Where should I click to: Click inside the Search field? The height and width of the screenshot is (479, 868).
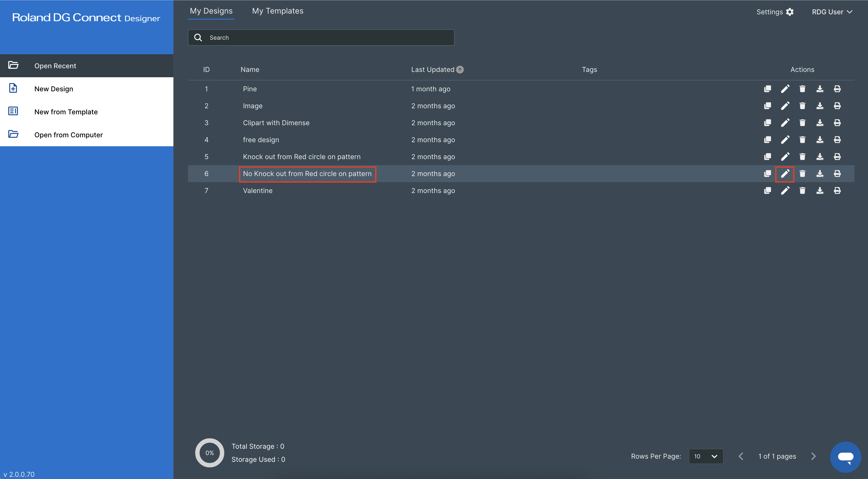click(x=321, y=37)
